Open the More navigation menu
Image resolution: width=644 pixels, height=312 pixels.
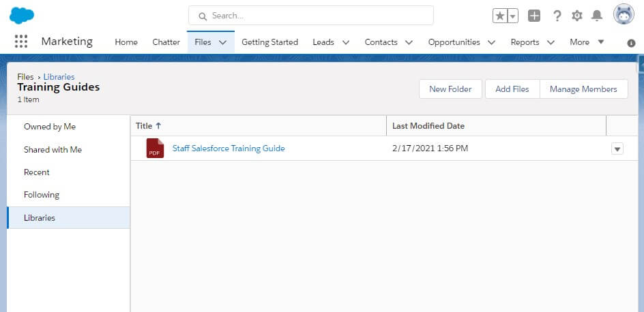click(587, 42)
